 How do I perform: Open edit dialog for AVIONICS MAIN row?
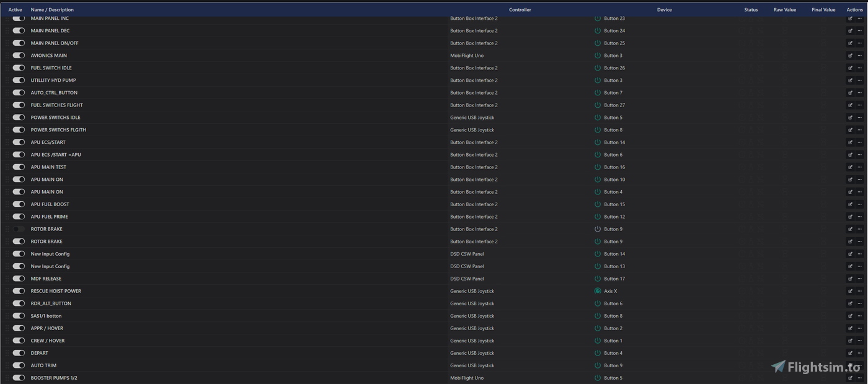[850, 56]
